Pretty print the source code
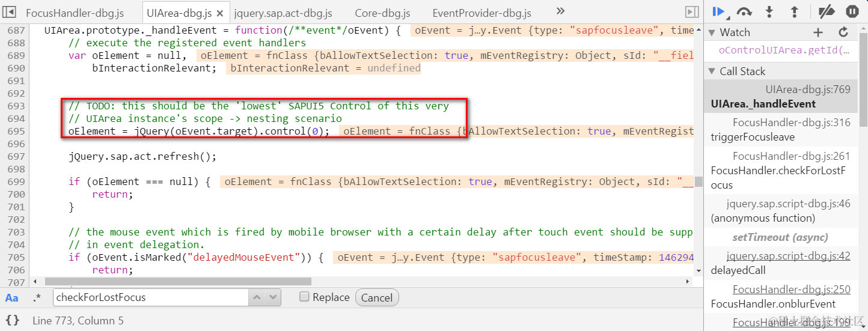Image resolution: width=868 pixels, height=331 pixels. click(x=12, y=321)
